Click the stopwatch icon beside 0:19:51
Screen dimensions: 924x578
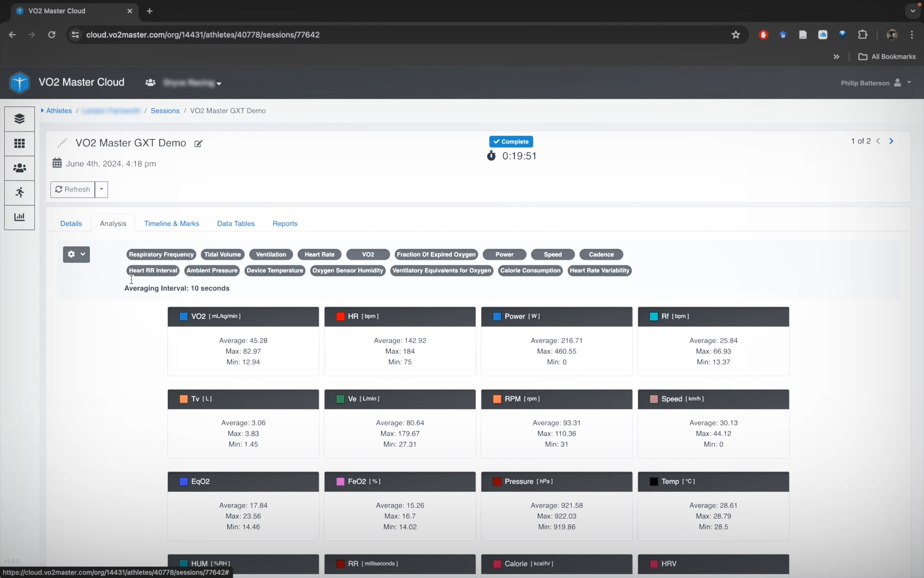click(x=491, y=156)
